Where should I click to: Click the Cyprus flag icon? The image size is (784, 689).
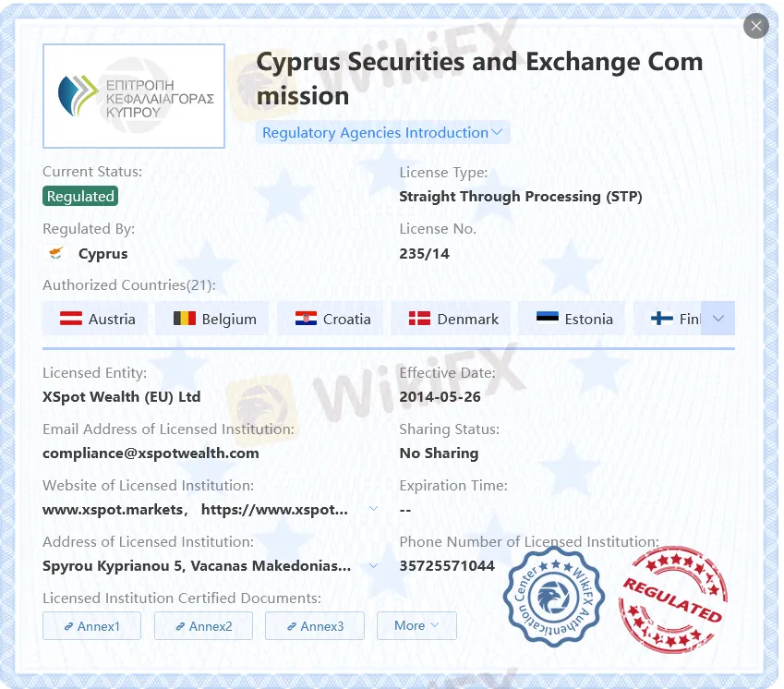click(x=56, y=254)
